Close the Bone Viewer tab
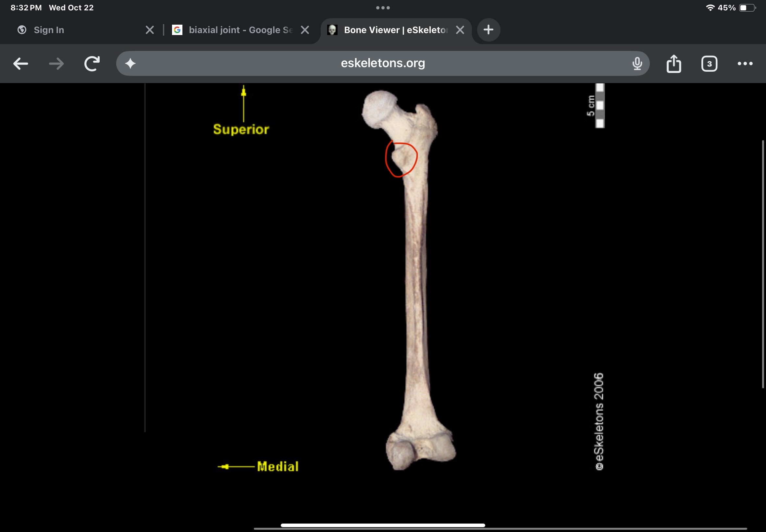Image resolution: width=766 pixels, height=532 pixels. pyautogui.click(x=460, y=30)
